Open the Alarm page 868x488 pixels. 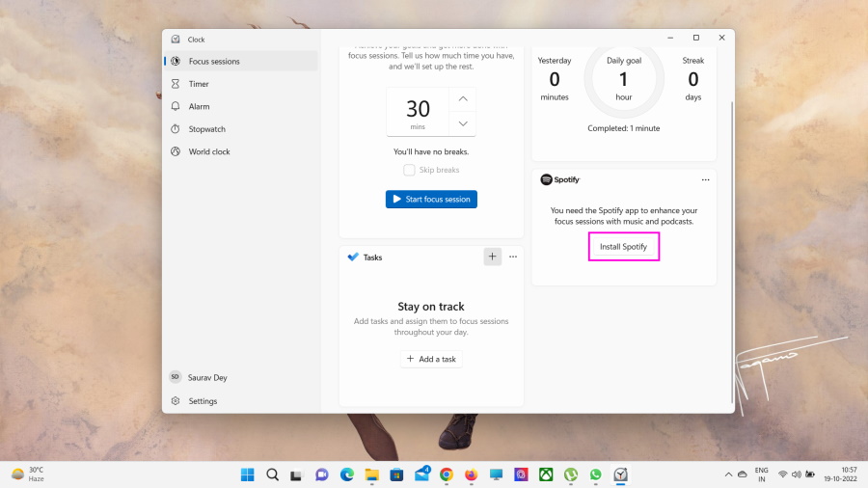tap(199, 106)
